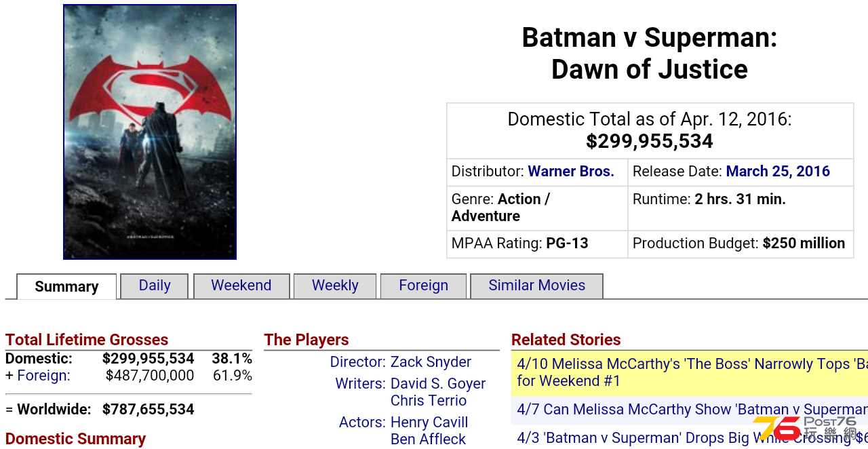This screenshot has width=868, height=449.
Task: Open the Daily tab
Action: pyautogui.click(x=155, y=286)
